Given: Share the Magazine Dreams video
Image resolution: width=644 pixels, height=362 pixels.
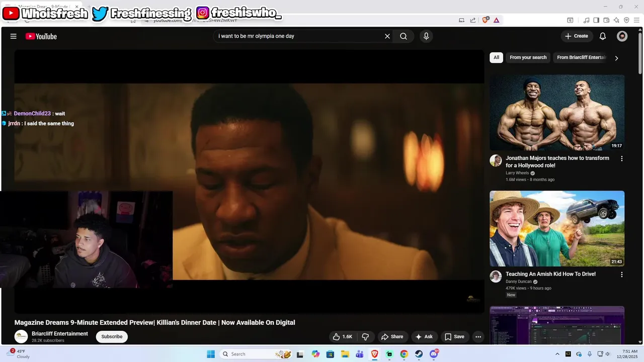Looking at the screenshot, I should tap(392, 337).
